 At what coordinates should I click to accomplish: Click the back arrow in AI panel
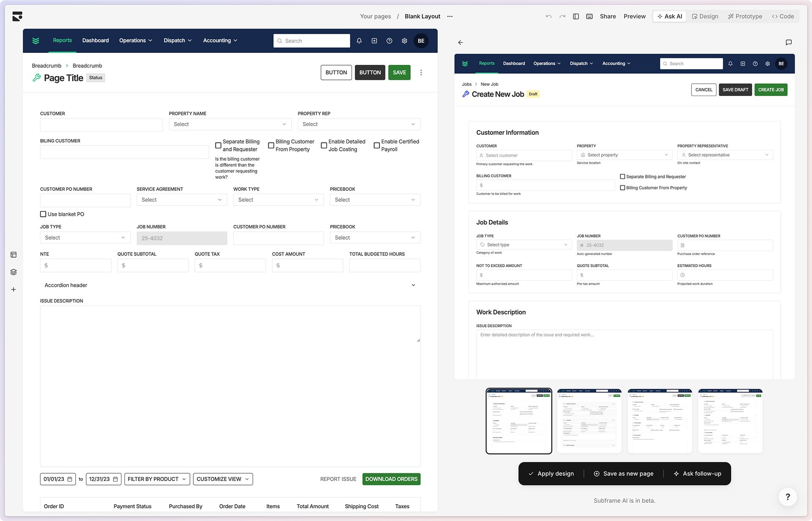pos(461,42)
